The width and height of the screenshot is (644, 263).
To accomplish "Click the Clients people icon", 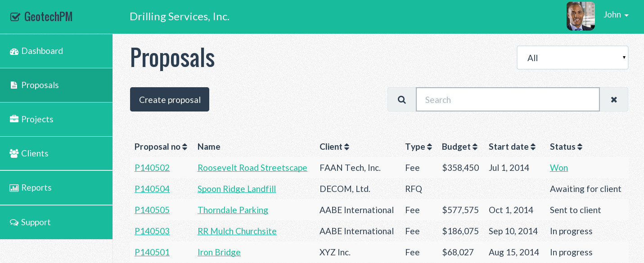I will coord(14,154).
